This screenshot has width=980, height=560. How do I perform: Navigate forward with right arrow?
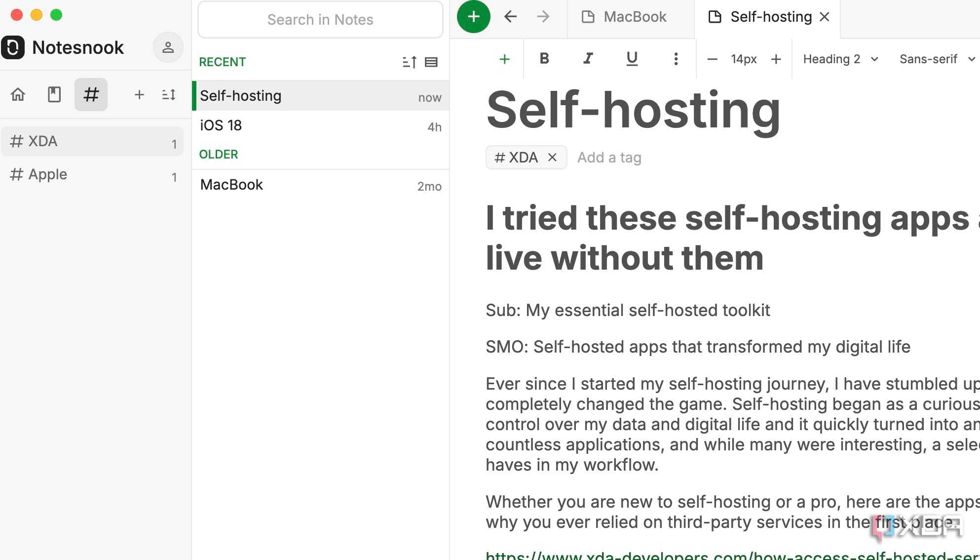pos(543,17)
